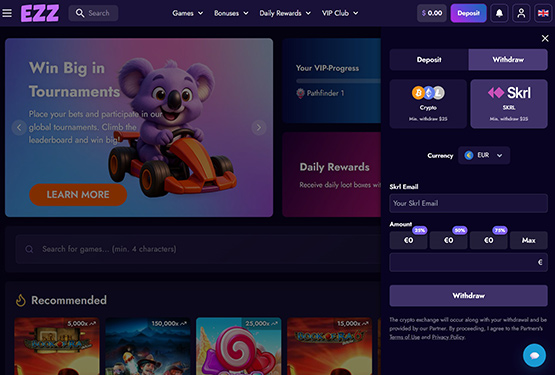Image resolution: width=555 pixels, height=375 pixels.
Task: Expand the Bonuses menu
Action: (231, 13)
